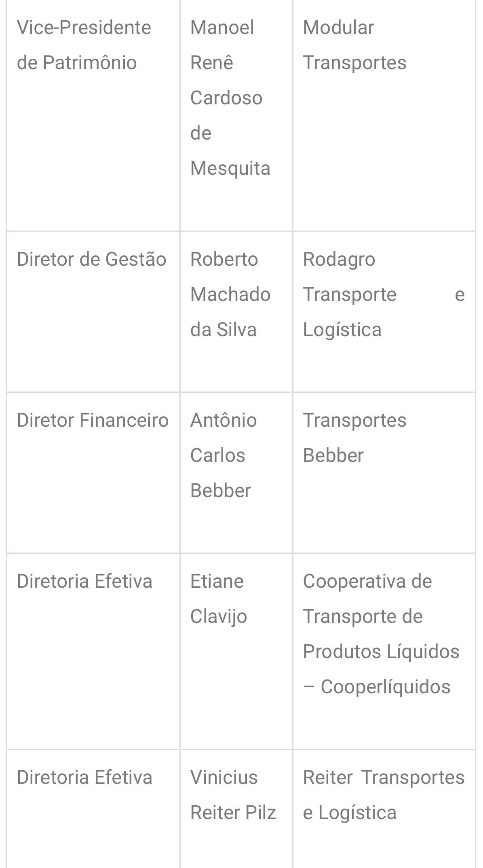
Task: Click the word Machado
Action: click(x=230, y=294)
